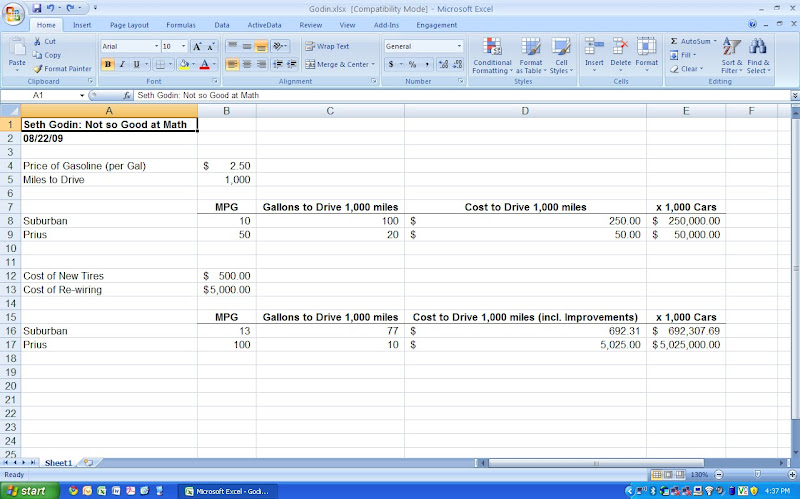Increase the font size with Grow Font
Screen dimensions: 800x499
197,46
